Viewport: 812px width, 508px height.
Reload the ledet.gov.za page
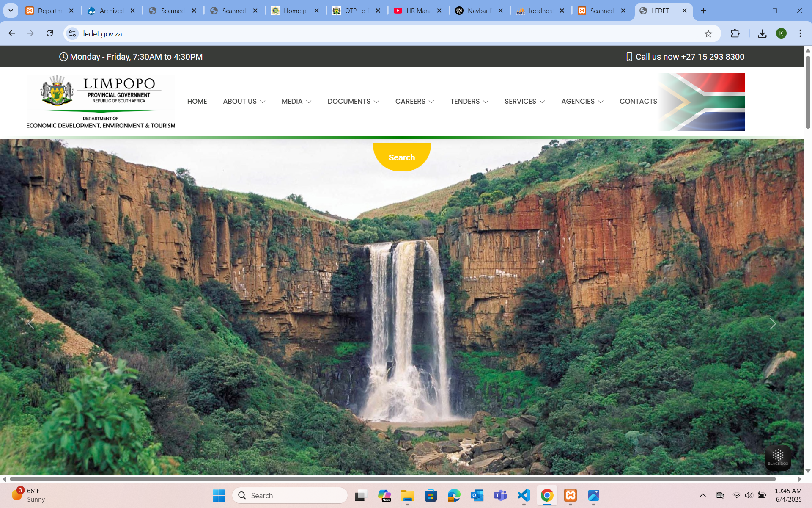[50, 33]
